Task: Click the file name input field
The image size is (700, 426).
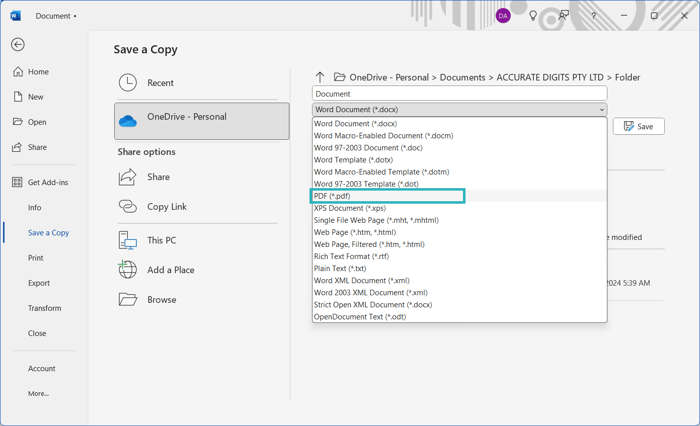Action: [x=459, y=94]
